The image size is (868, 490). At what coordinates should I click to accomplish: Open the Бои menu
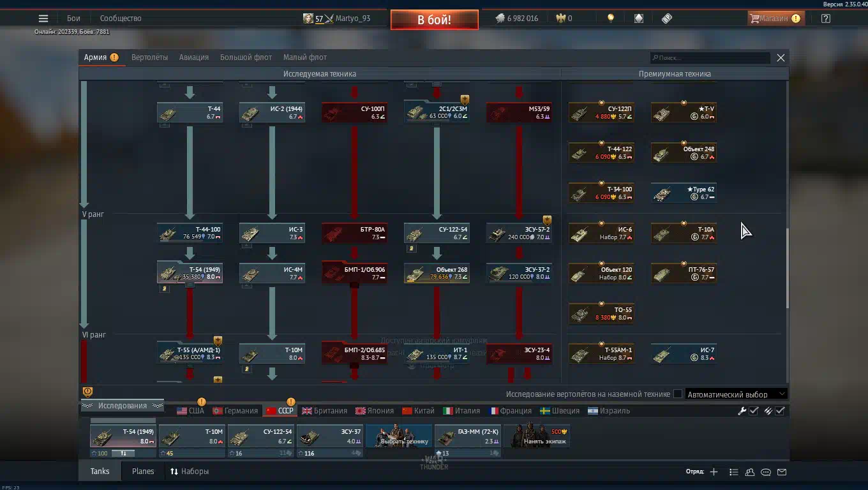pos(73,19)
